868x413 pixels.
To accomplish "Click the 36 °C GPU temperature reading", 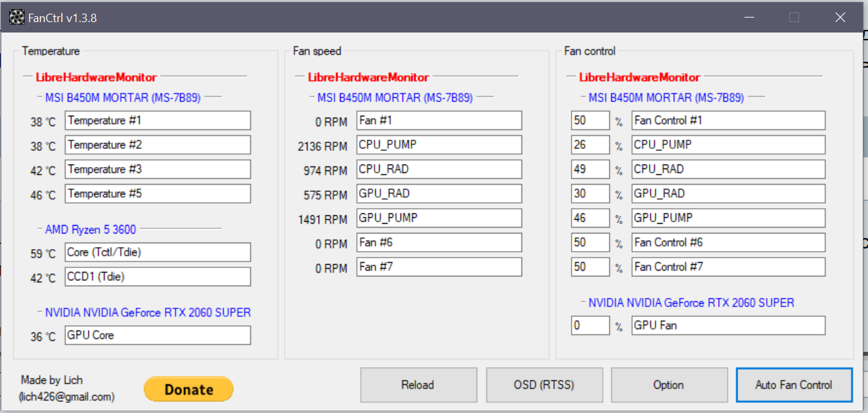I will click(43, 337).
